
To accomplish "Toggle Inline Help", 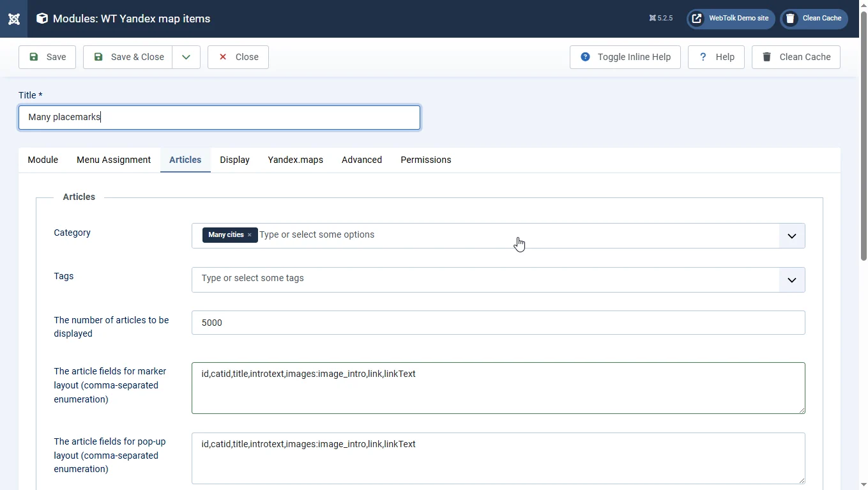I will pyautogui.click(x=625, y=57).
